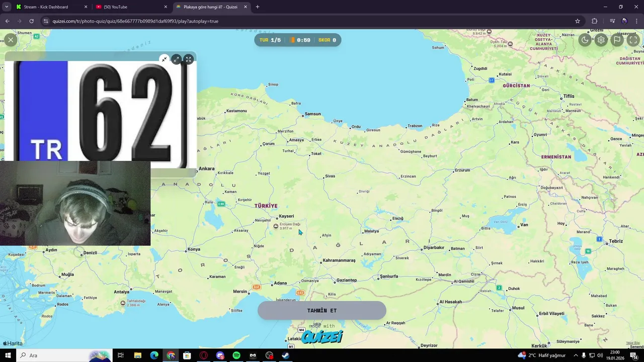Image resolution: width=644 pixels, height=362 pixels.
Task: Click Kayseri on the map
Action: click(x=285, y=216)
